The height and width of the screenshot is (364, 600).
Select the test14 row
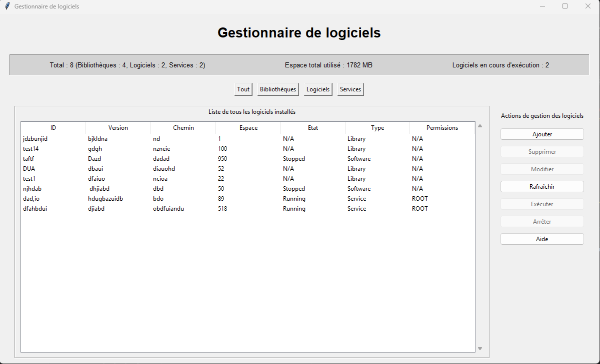248,149
